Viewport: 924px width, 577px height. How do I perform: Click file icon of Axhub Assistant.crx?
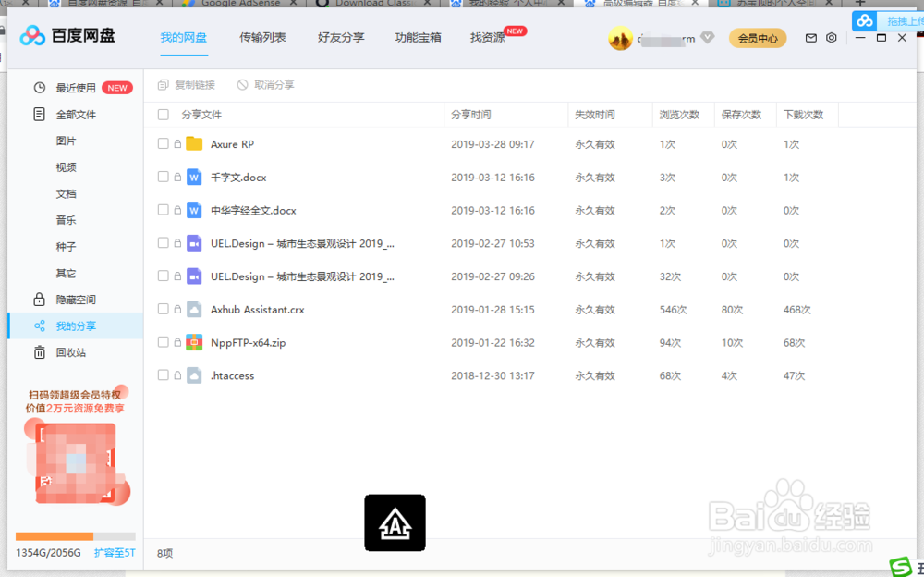(x=194, y=309)
